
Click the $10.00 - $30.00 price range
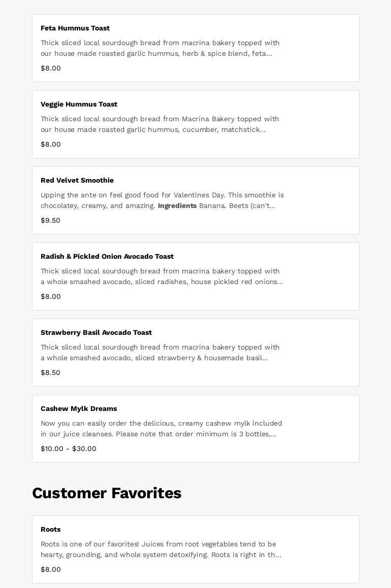69,449
